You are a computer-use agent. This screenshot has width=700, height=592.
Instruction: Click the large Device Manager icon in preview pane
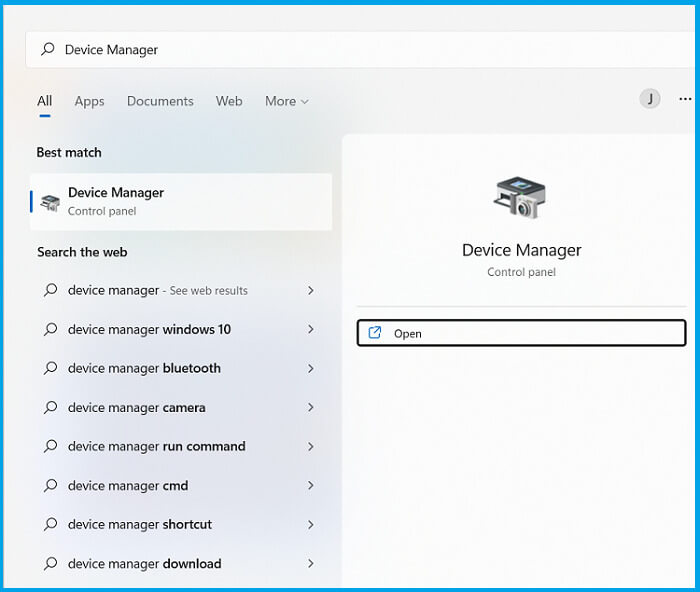click(520, 198)
